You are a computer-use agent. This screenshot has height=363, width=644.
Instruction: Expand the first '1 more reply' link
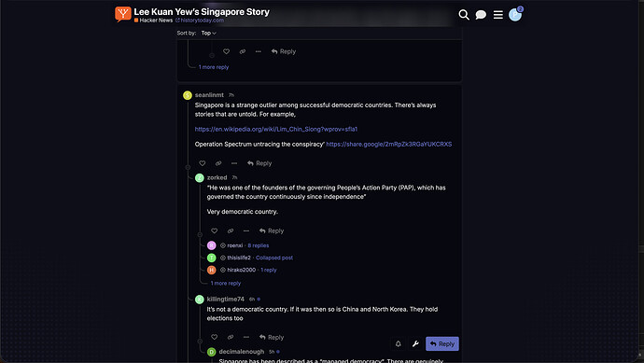(214, 67)
